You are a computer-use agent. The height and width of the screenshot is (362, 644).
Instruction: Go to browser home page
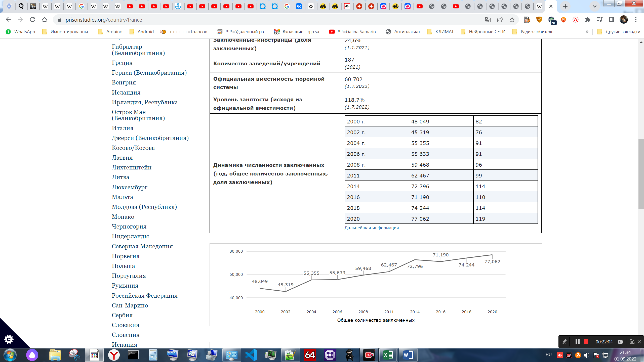click(x=45, y=20)
